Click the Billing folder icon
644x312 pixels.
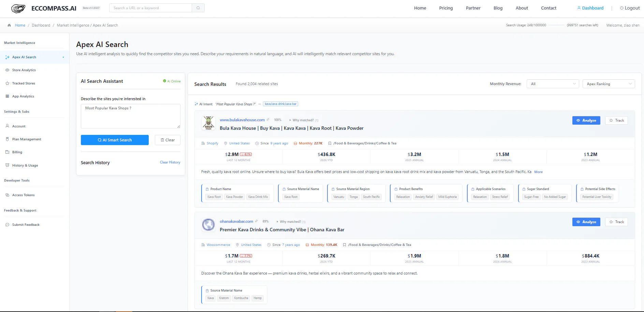coord(7,152)
